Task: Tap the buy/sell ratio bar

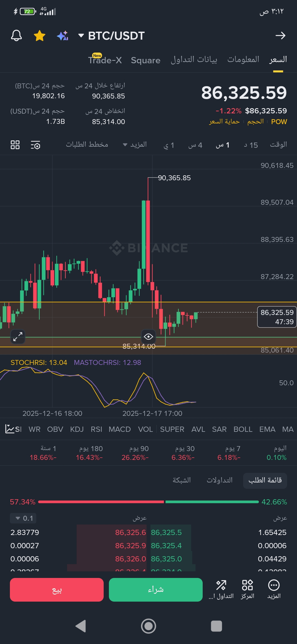Action: point(148,502)
